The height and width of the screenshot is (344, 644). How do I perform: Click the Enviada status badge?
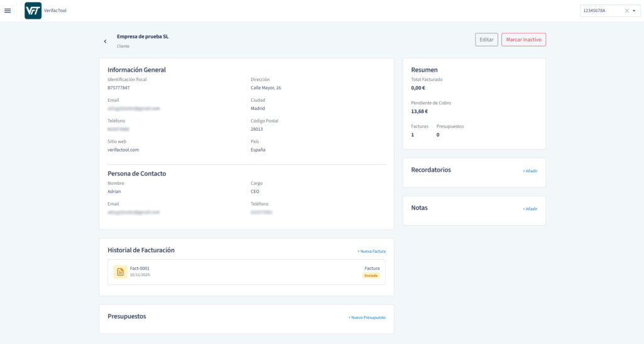coord(371,275)
